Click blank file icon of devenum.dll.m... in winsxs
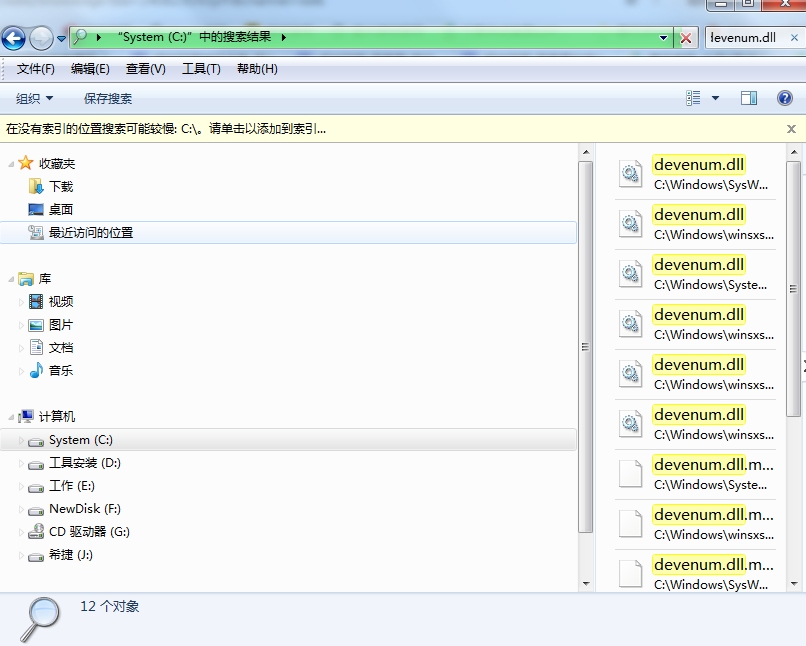Image resolution: width=806 pixels, height=646 pixels. click(630, 524)
